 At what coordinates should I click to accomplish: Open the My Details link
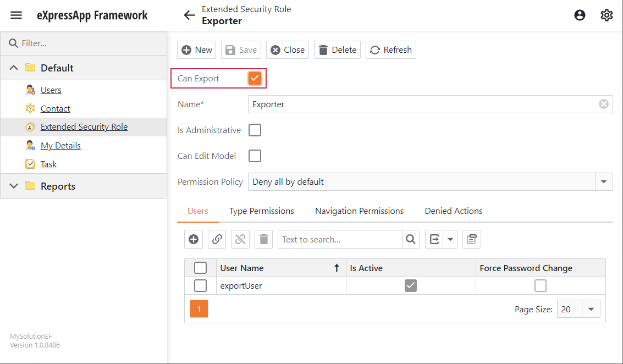point(60,146)
